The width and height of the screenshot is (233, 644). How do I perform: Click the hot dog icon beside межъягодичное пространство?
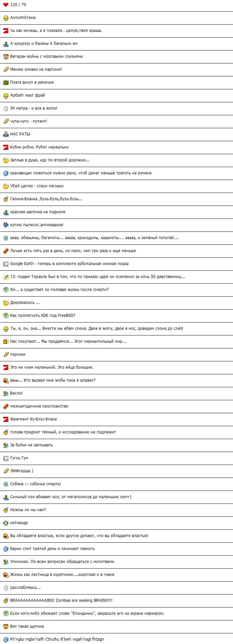pyautogui.click(x=6, y=406)
